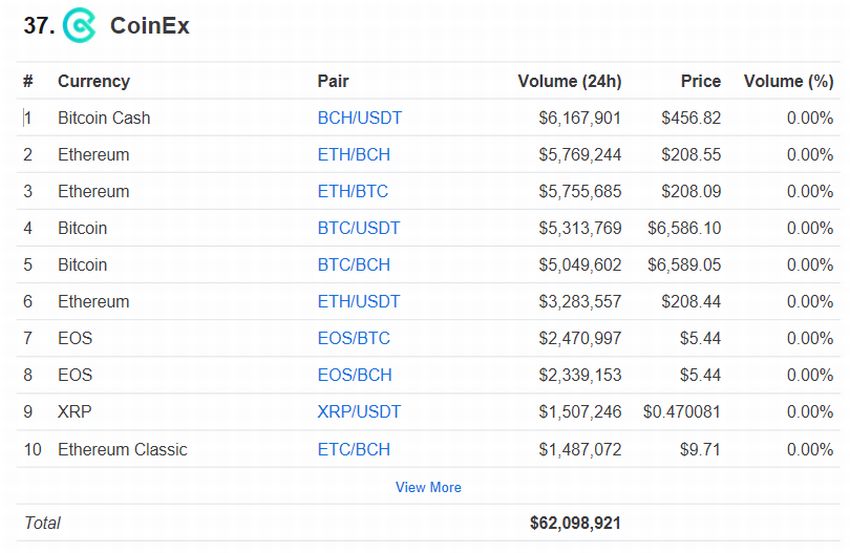Screen dimensions: 850x553
Task: Click the $6,167,901 volume value
Action: coord(579,118)
